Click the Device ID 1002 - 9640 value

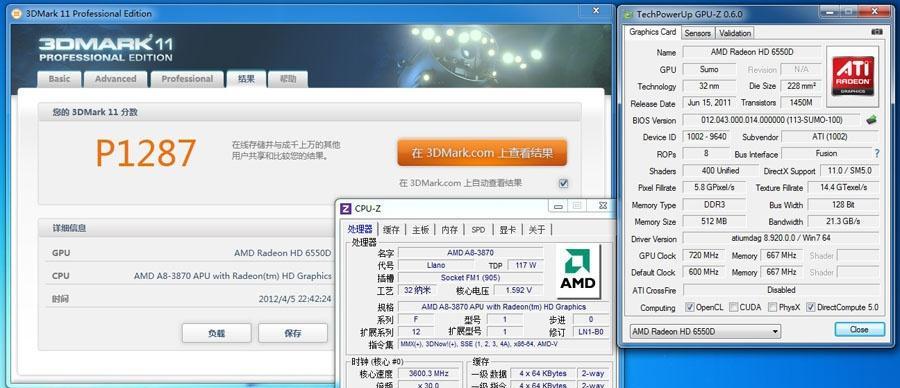coord(705,137)
